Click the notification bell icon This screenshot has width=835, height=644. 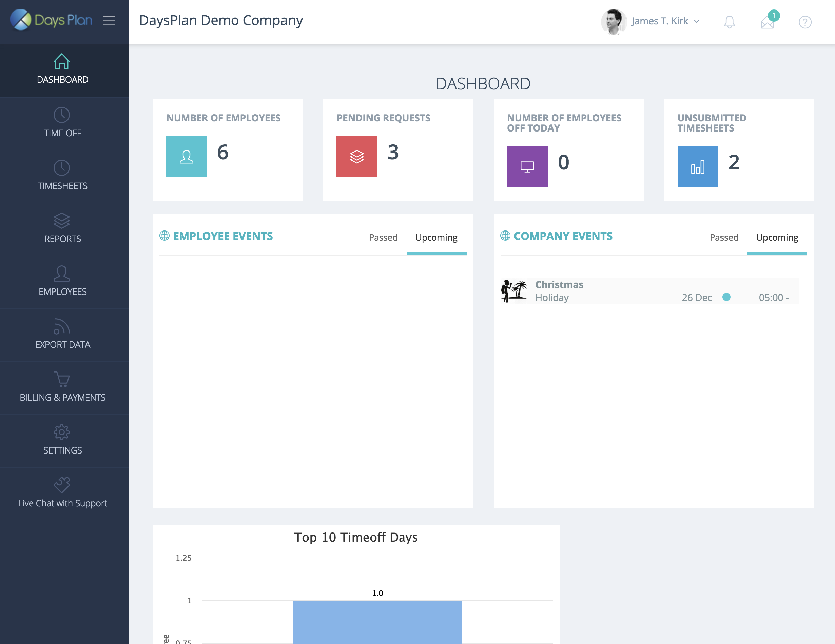coord(729,22)
